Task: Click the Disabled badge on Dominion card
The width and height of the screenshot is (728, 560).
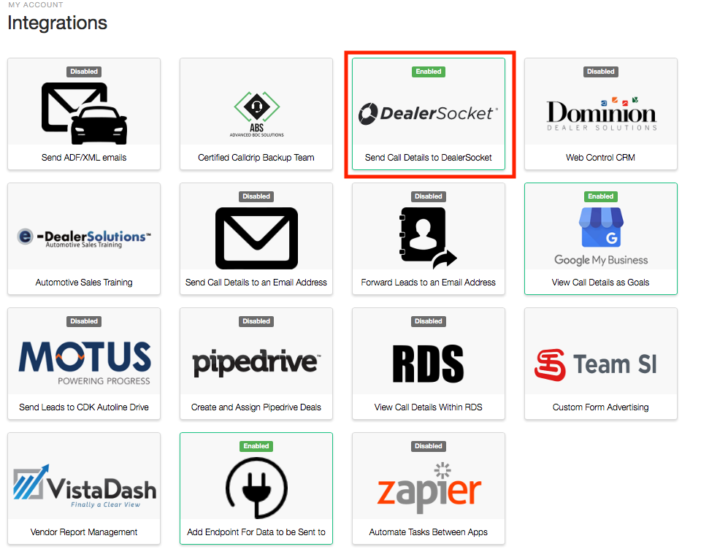Action: tap(600, 72)
